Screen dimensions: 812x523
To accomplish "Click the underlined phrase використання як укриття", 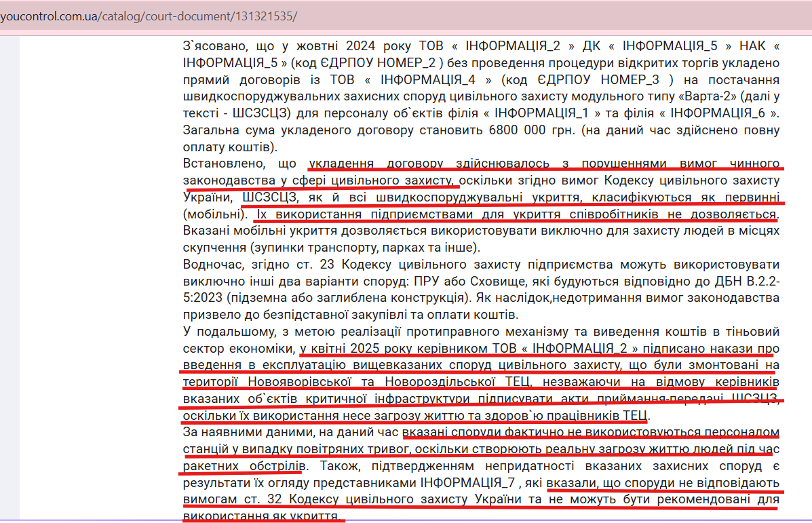I will [261, 516].
